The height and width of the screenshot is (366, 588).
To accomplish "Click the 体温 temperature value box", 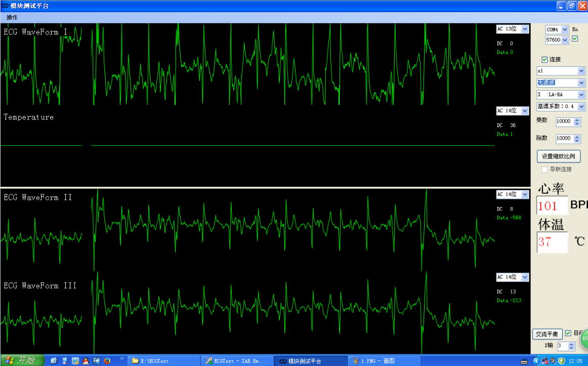I will click(552, 242).
